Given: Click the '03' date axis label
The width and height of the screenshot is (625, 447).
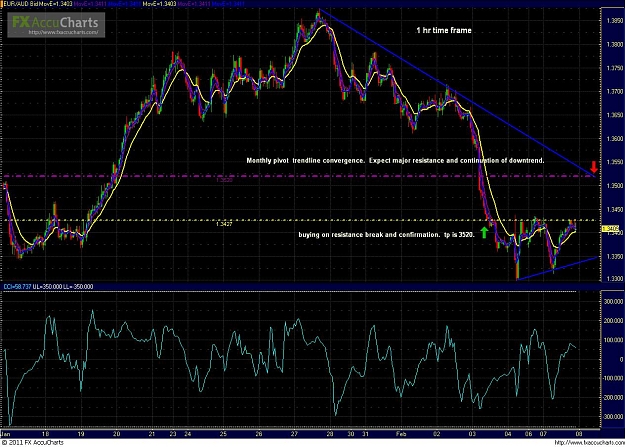Looking at the screenshot, I should 472,434.
